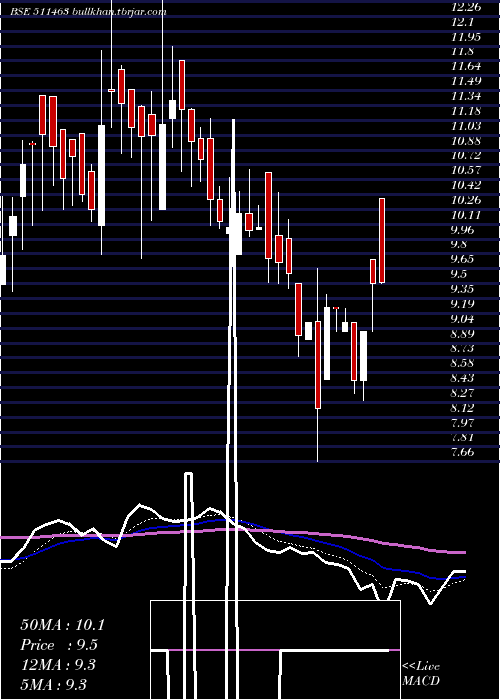Image resolution: width=500 pixels, height=700 pixels.
Task: Click the 8.12 price axis label
Action: 462,408
